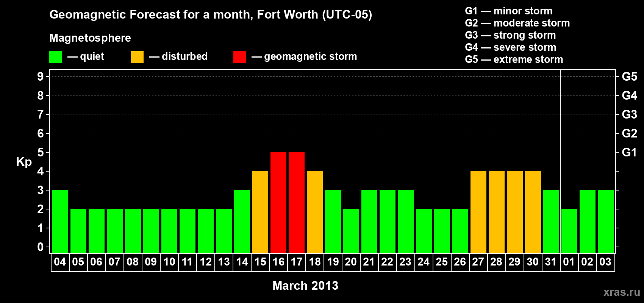
Task: Click the orange bar for March 27
Action: point(478,212)
